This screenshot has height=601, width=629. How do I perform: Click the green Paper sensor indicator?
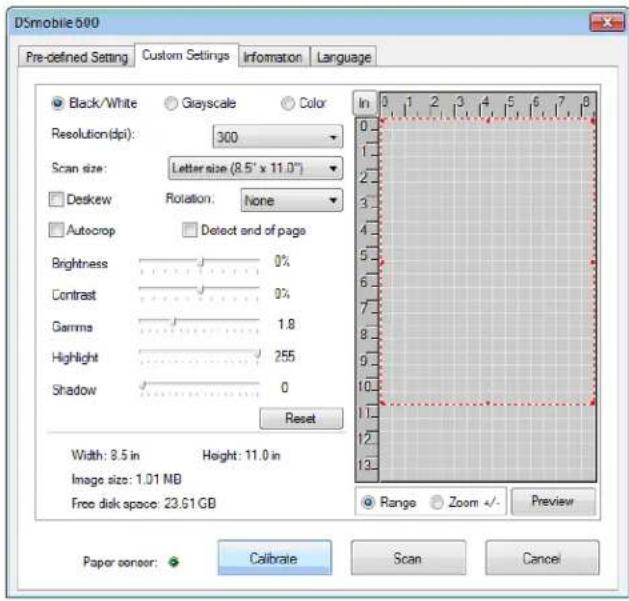[x=174, y=562]
